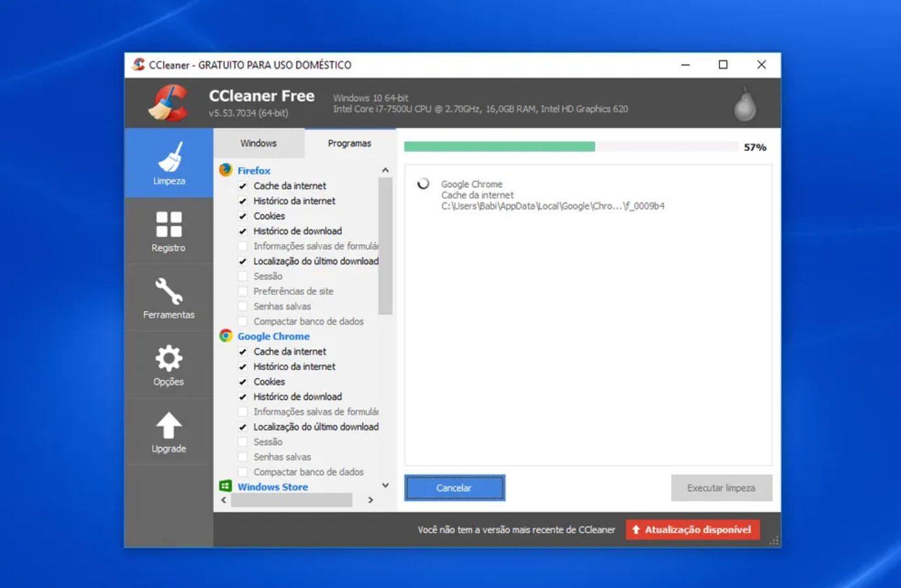Click the CCleaner logo in header
This screenshot has width=901, height=588.
[168, 103]
